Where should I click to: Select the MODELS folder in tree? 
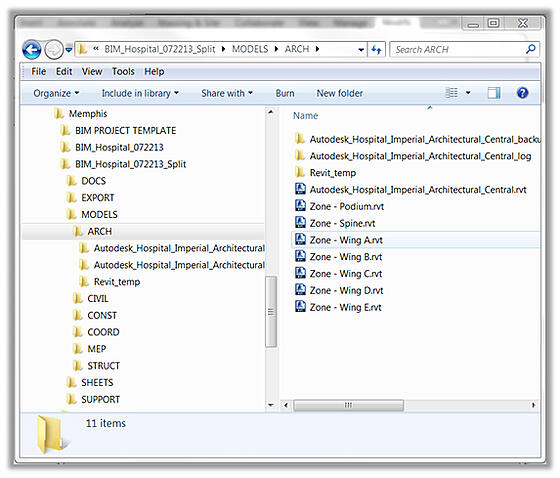(x=92, y=214)
